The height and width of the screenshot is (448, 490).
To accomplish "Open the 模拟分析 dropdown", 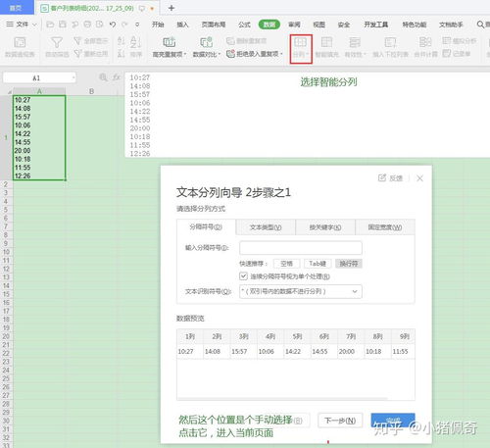I will click(x=459, y=41).
